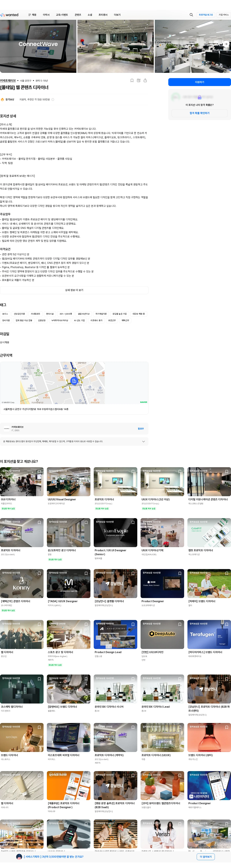Image resolution: width=231 pixels, height=868 pixels.
Task: Open 기업 서비스 from the header
Action: (224, 15)
